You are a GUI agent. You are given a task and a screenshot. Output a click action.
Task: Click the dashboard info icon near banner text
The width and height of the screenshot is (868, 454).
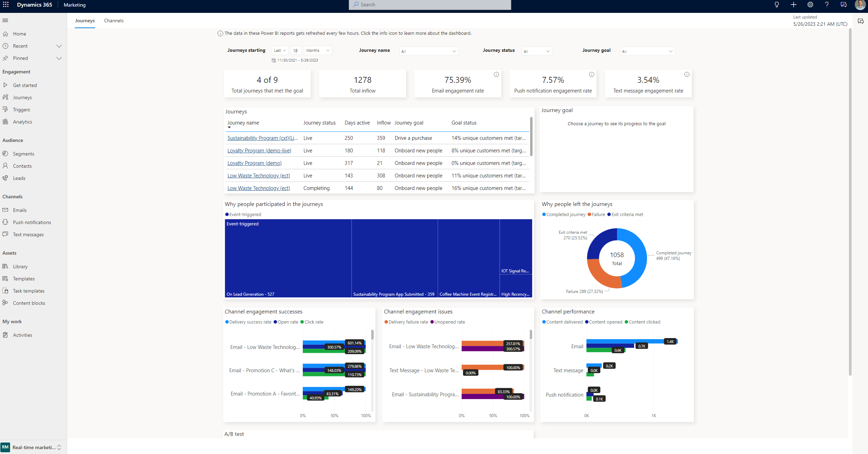[220, 33]
